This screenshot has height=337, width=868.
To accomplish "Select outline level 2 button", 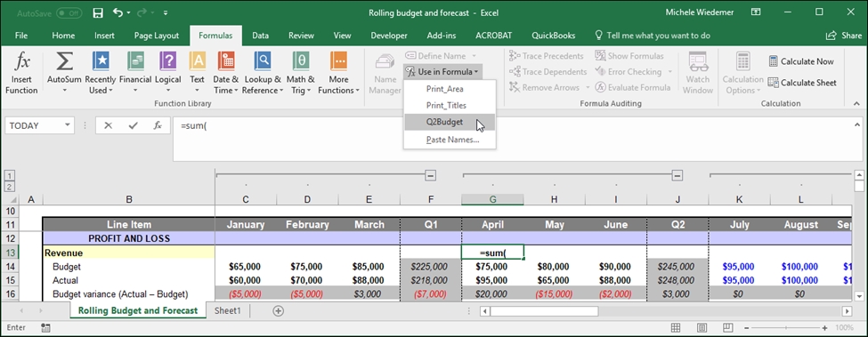I will click(10, 186).
